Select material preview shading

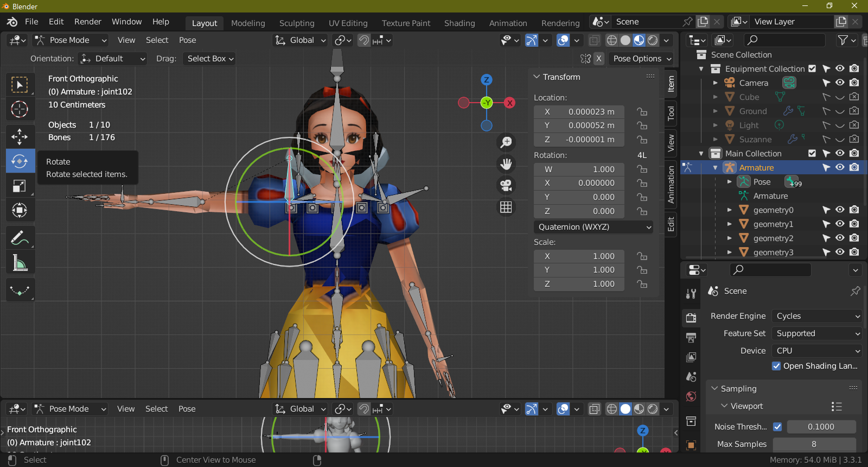(x=639, y=40)
